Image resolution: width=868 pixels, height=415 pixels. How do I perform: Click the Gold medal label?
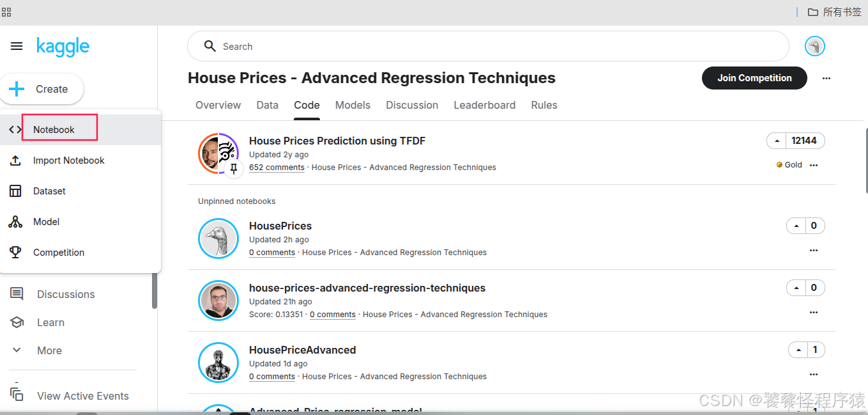(789, 165)
